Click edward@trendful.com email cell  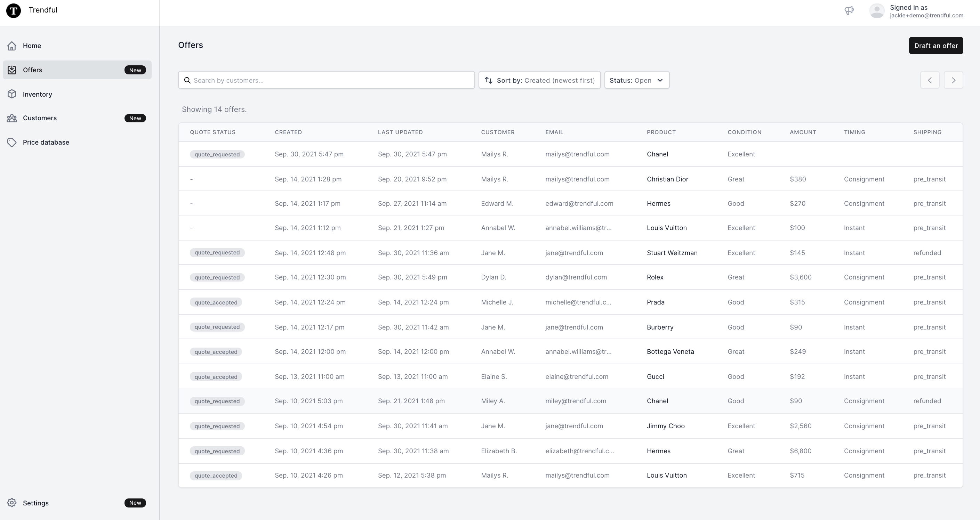click(x=579, y=203)
